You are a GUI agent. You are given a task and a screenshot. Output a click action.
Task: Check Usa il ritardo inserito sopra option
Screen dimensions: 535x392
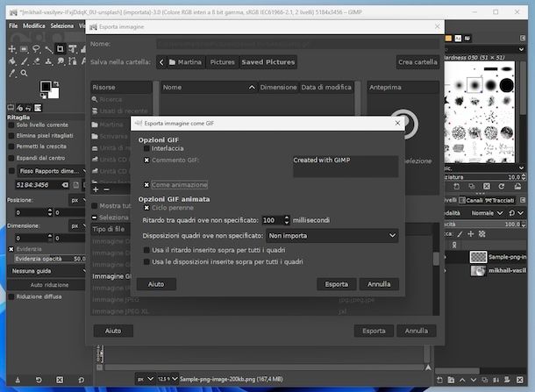[146, 250]
